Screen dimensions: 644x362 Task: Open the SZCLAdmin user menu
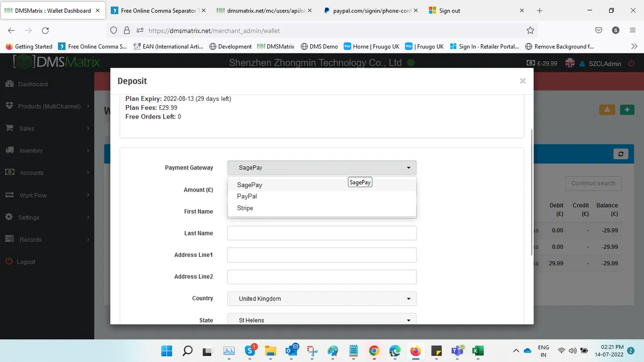click(x=601, y=63)
